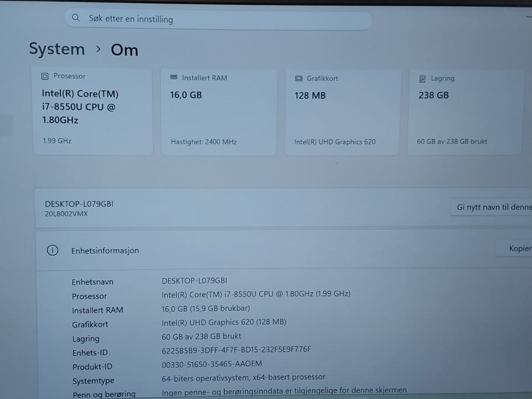Select '60 GB av 238 GB brukt' card text
Viewport: 532px width, 399px height.
point(452,141)
